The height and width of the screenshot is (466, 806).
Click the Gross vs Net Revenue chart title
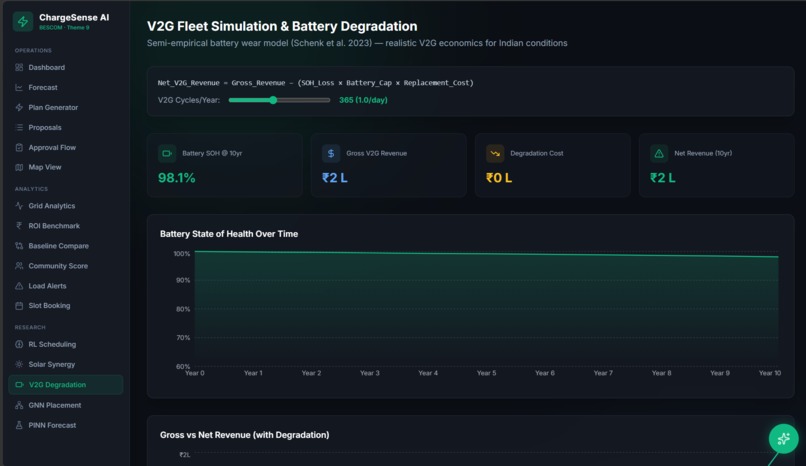(244, 435)
